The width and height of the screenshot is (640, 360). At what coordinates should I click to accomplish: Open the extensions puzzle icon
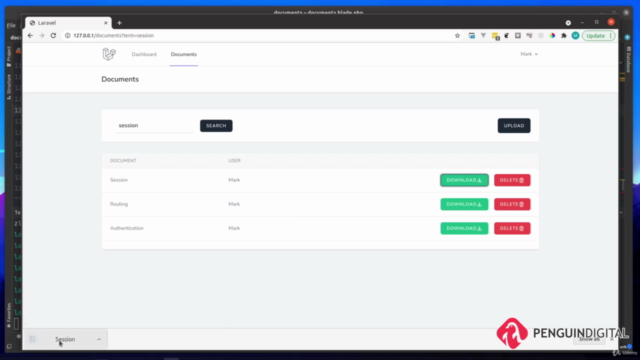pos(564,36)
